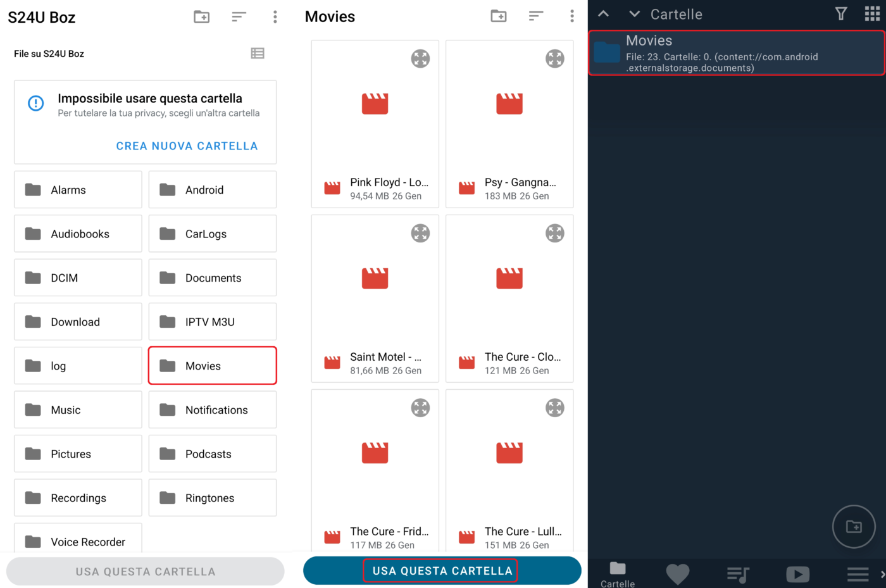The width and height of the screenshot is (886, 588).
Task: Open sort options in the Movies header
Action: (x=536, y=16)
